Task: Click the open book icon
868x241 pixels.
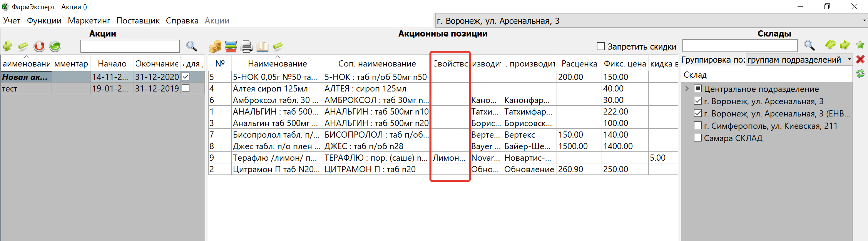Action: tap(262, 47)
